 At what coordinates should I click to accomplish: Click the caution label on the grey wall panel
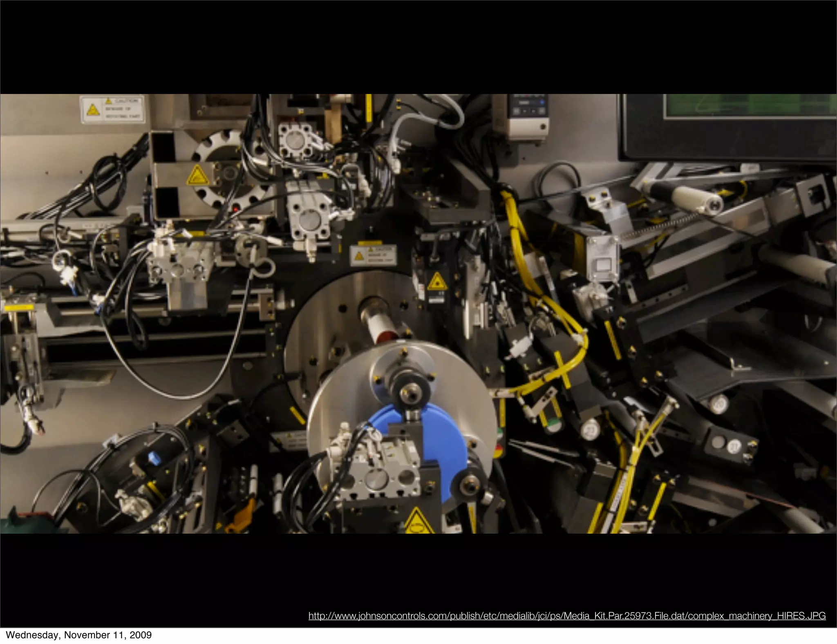click(112, 109)
